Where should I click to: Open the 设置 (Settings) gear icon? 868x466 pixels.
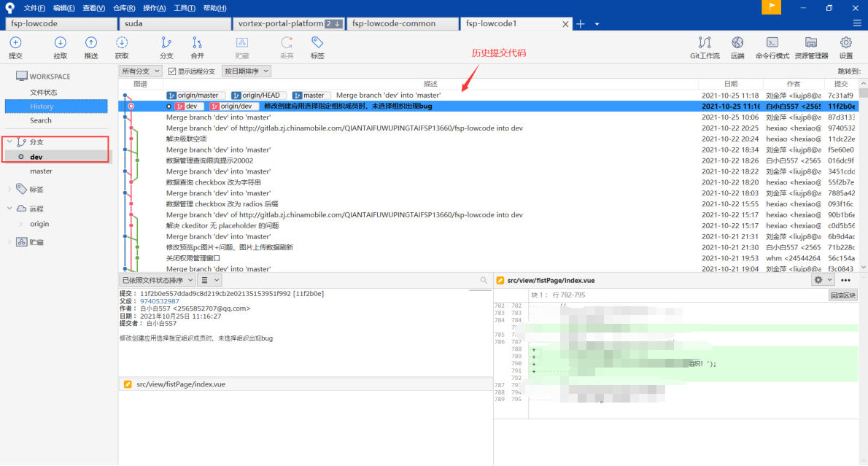tap(846, 47)
